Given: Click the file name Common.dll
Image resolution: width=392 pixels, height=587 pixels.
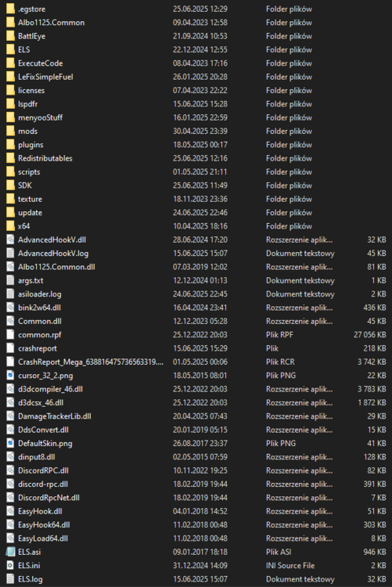Looking at the screenshot, I should [40, 321].
